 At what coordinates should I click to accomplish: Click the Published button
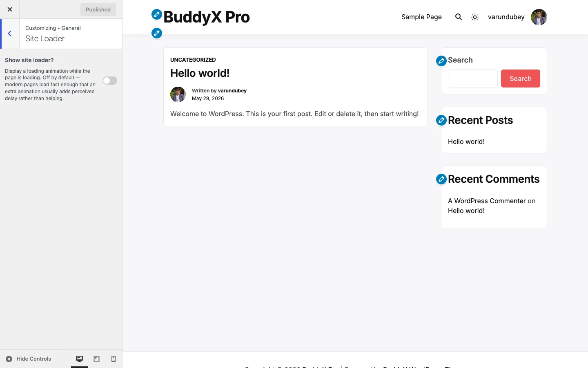(x=98, y=9)
